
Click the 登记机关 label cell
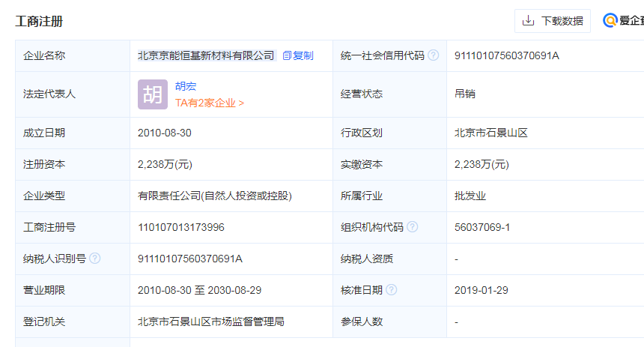73,322
